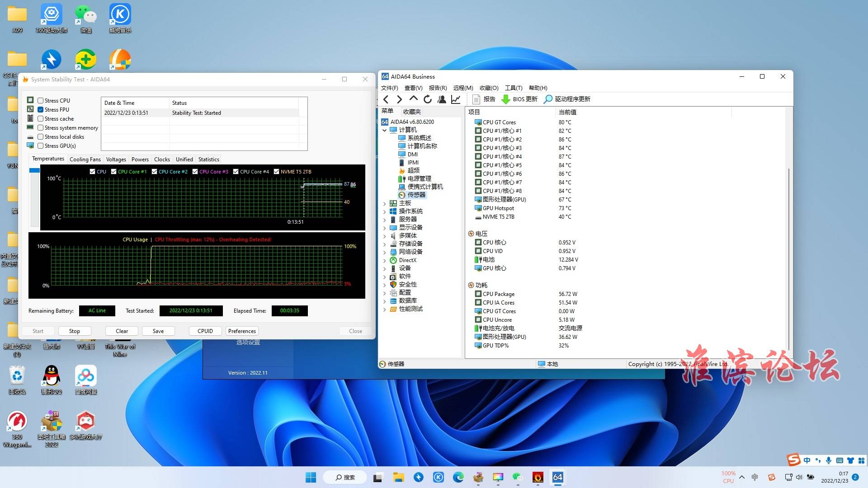The height and width of the screenshot is (488, 868).
Task: Switch to the Voltages tab
Action: pos(116,160)
